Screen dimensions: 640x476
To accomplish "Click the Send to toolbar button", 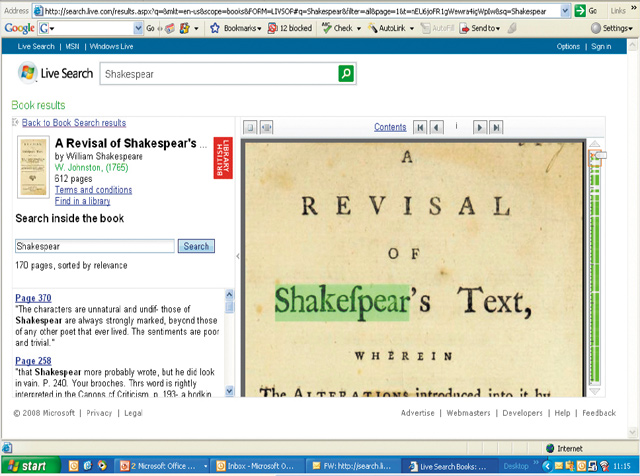I will (480, 28).
